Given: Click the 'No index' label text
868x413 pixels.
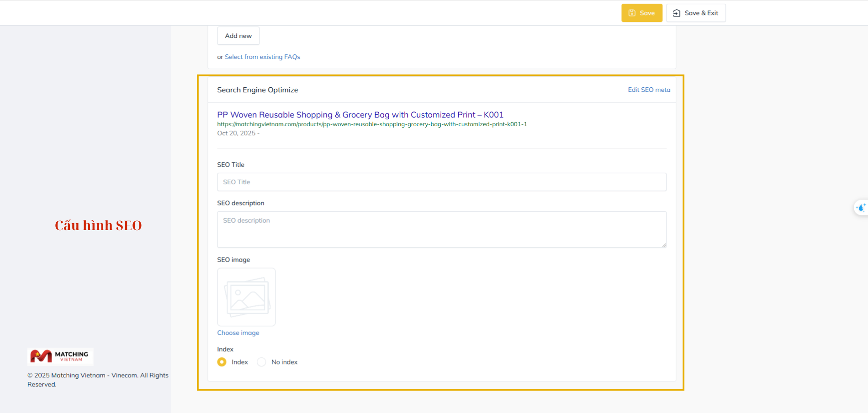Looking at the screenshot, I should pyautogui.click(x=284, y=362).
